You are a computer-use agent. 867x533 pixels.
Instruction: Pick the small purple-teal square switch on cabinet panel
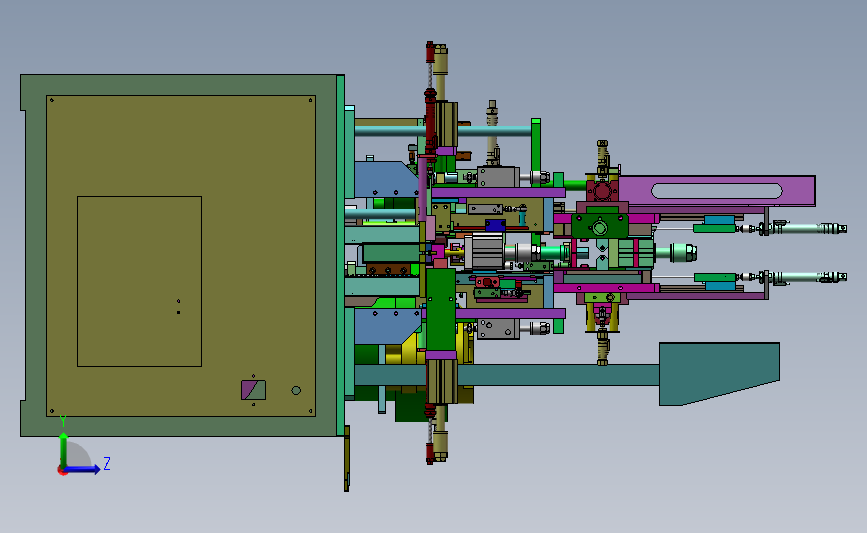coord(253,390)
